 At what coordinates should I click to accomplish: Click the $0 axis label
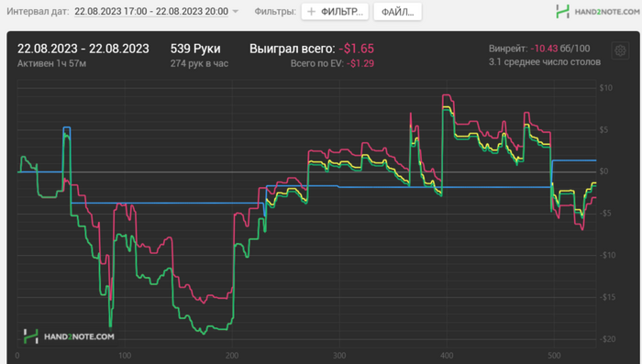point(603,171)
